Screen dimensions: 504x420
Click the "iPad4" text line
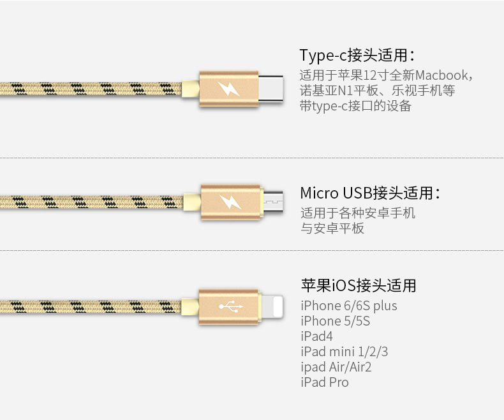click(317, 336)
